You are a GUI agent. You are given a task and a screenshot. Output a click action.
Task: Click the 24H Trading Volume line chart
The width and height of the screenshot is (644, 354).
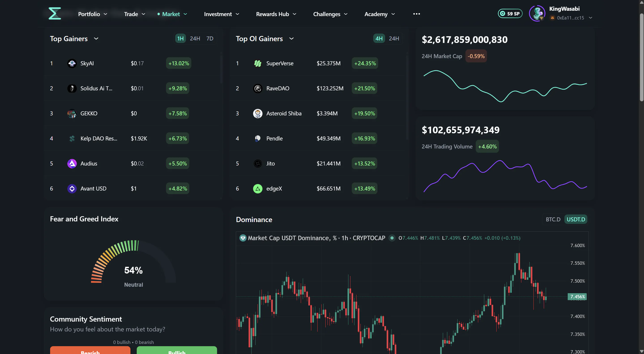pos(505,176)
